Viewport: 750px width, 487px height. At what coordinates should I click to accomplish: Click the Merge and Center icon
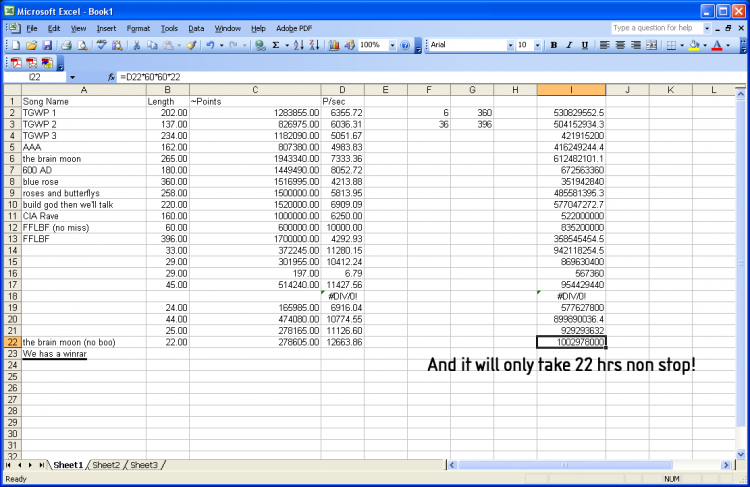[652, 46]
